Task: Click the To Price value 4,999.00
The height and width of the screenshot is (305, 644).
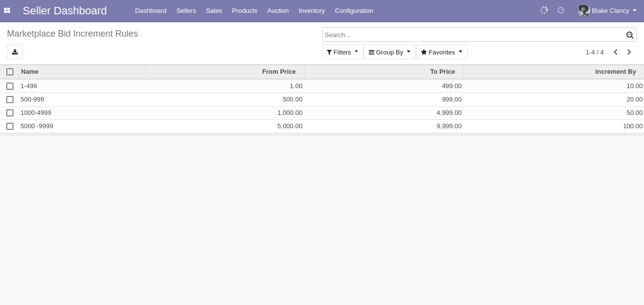Action: [x=449, y=113]
